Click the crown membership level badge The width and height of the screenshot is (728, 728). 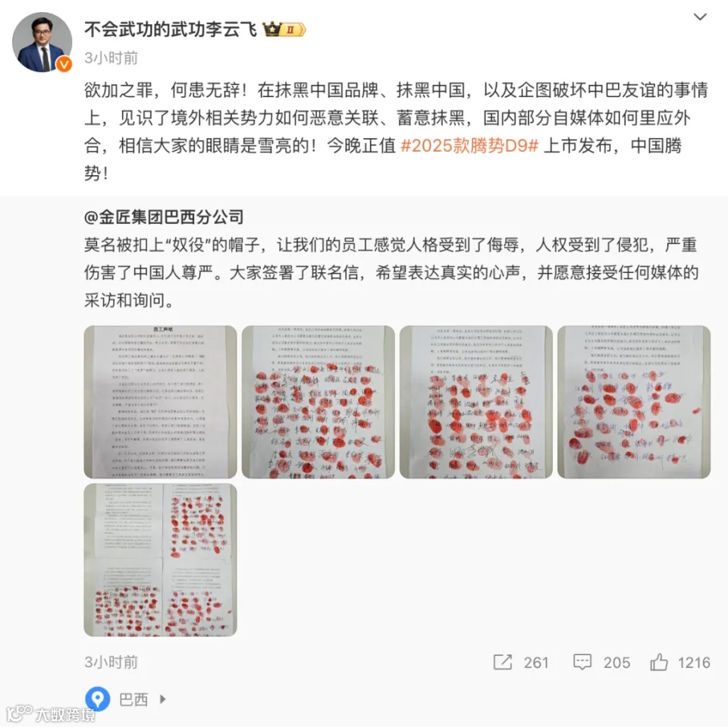coord(284,30)
